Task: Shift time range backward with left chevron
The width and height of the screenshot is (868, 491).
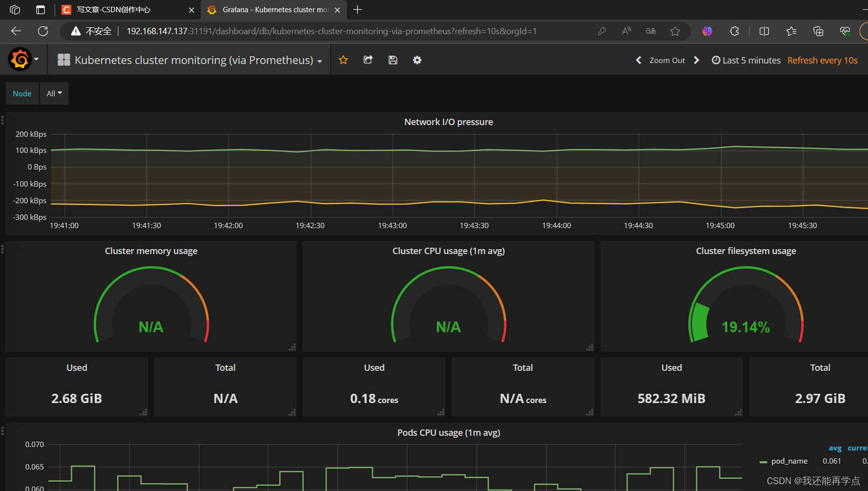Action: click(639, 60)
